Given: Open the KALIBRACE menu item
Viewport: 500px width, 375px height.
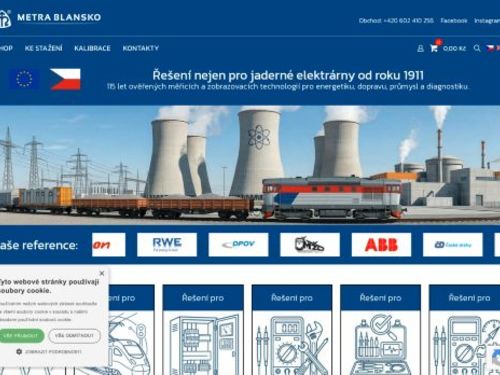Looking at the screenshot, I should coord(92,48).
